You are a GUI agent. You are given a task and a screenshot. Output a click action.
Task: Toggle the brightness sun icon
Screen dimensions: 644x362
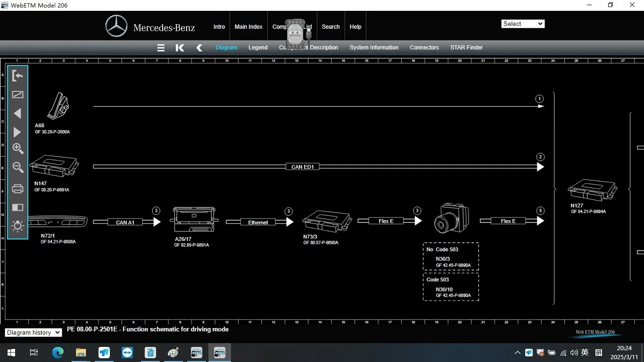(17, 226)
